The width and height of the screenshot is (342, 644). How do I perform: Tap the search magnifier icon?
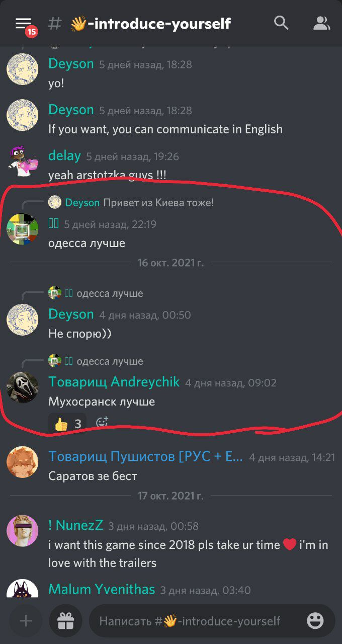click(x=281, y=23)
